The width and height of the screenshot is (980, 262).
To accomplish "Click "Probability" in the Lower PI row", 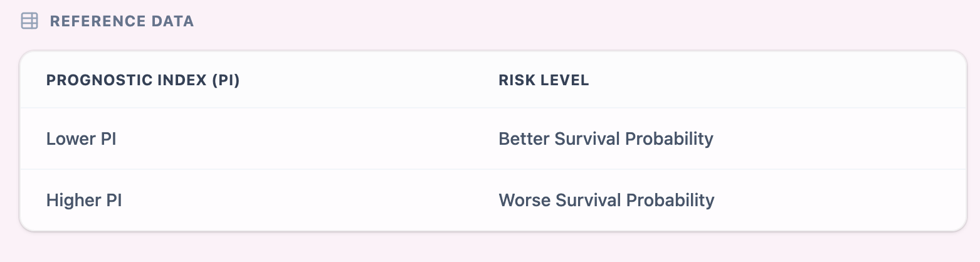I will point(674,139).
